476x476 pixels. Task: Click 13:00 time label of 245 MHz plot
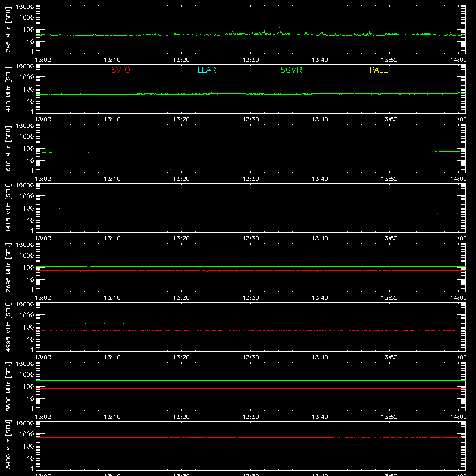[43, 60]
